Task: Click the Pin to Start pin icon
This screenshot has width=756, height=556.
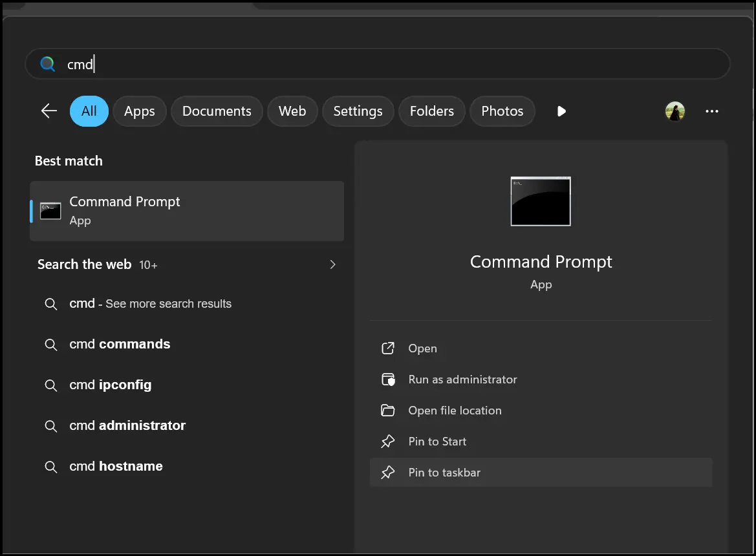Action: coord(388,441)
